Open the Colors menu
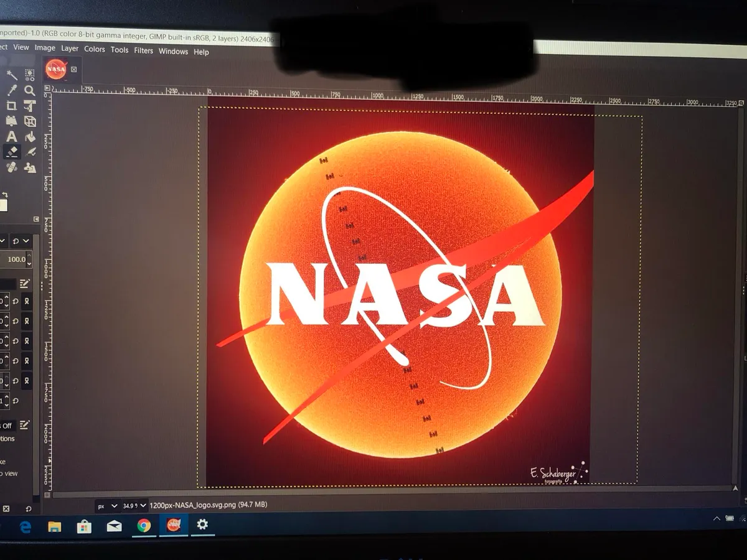The height and width of the screenshot is (560, 747). [x=94, y=52]
